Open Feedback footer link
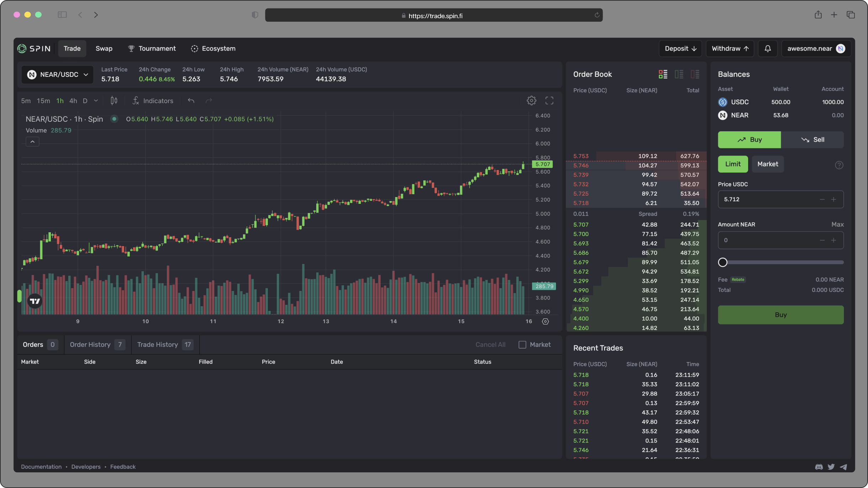The height and width of the screenshot is (488, 868). point(123,467)
